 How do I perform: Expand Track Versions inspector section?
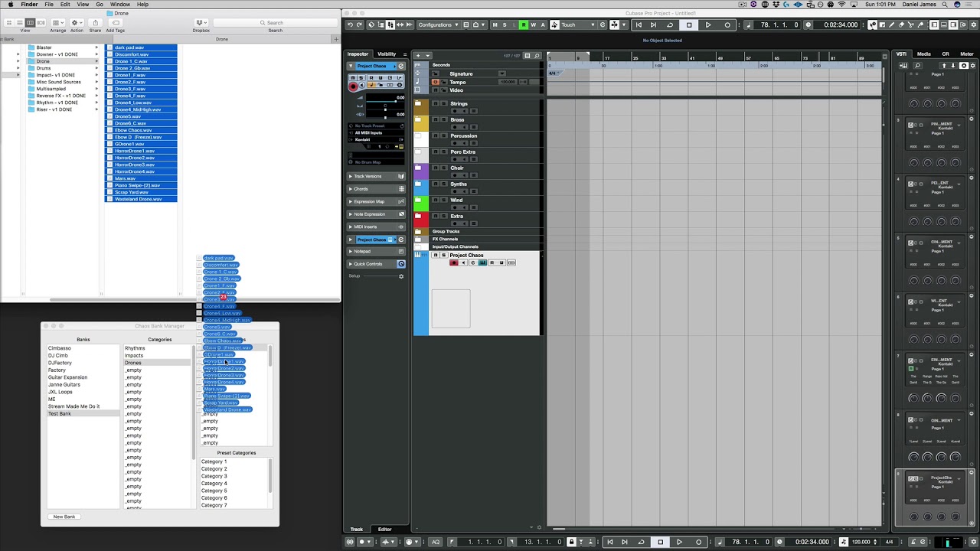point(377,176)
